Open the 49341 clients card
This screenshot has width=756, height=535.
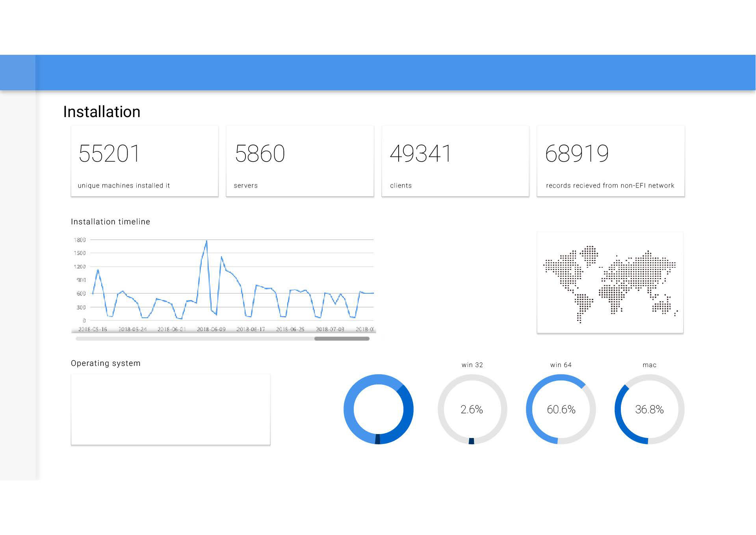click(455, 161)
